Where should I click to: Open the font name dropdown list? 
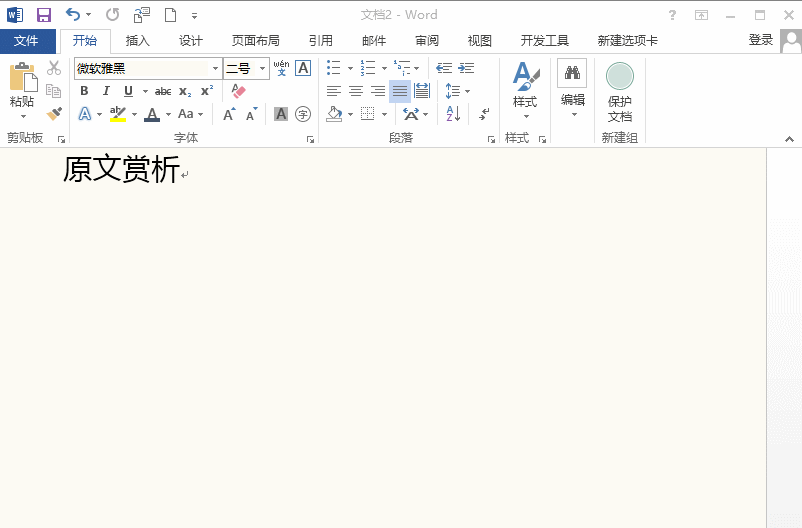click(x=215, y=68)
